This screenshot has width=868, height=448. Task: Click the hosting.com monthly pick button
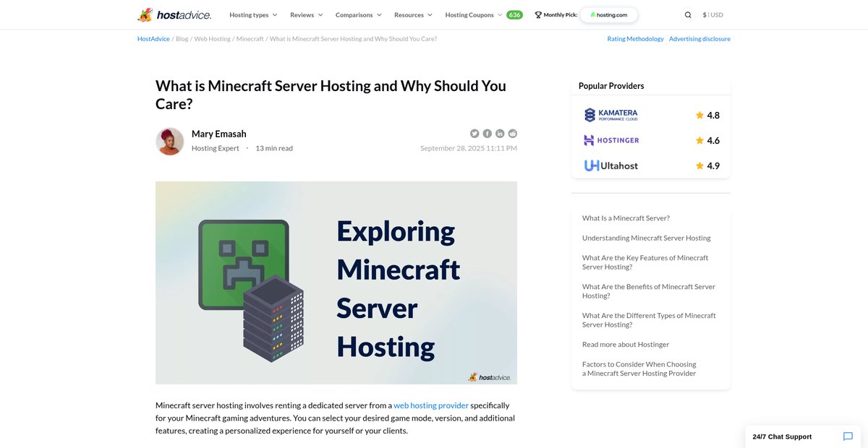(608, 14)
